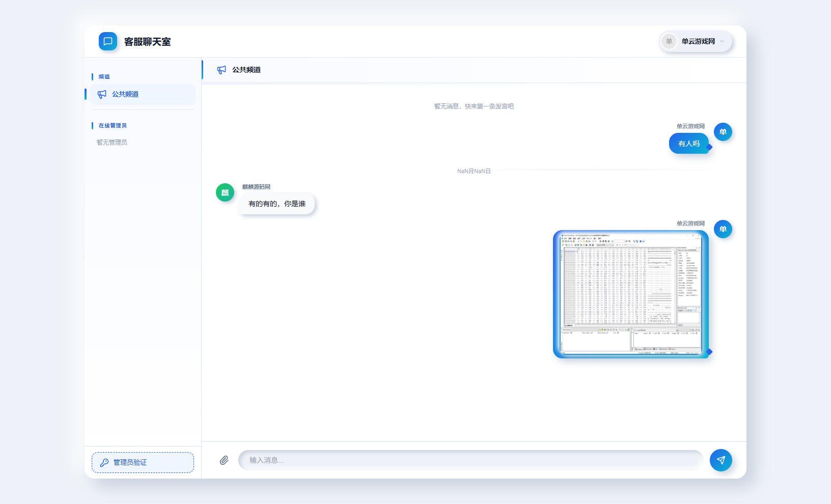Image resolution: width=831 pixels, height=504 pixels.
Task: Click the 麒麟源码网 sender name
Action: pyautogui.click(x=257, y=187)
